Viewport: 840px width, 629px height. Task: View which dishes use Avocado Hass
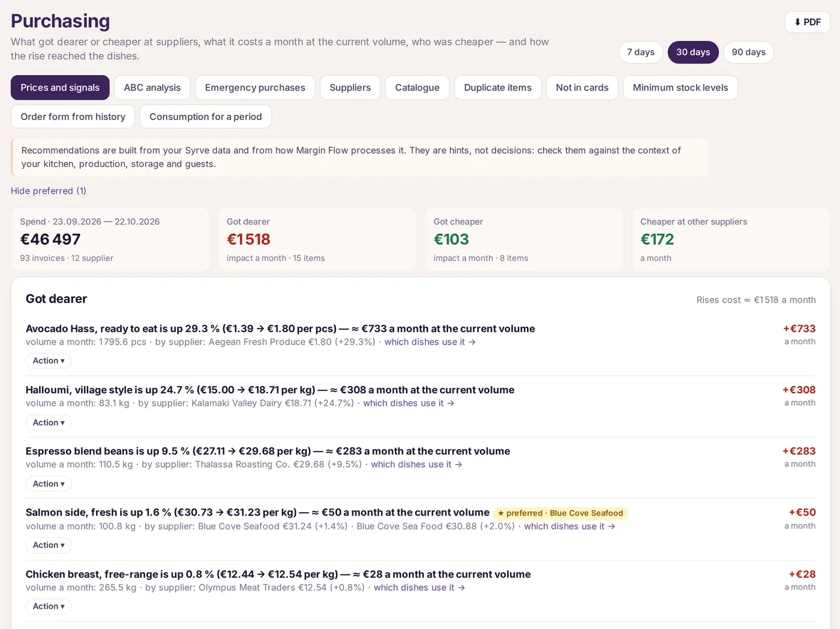pyautogui.click(x=430, y=342)
